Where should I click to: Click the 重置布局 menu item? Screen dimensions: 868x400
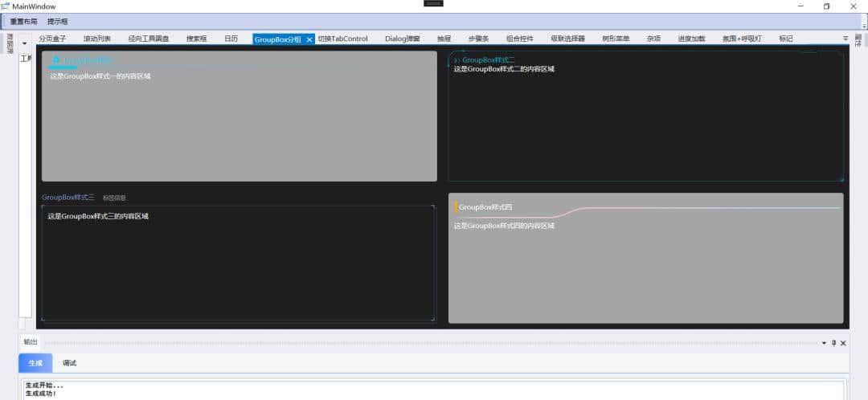(x=24, y=22)
